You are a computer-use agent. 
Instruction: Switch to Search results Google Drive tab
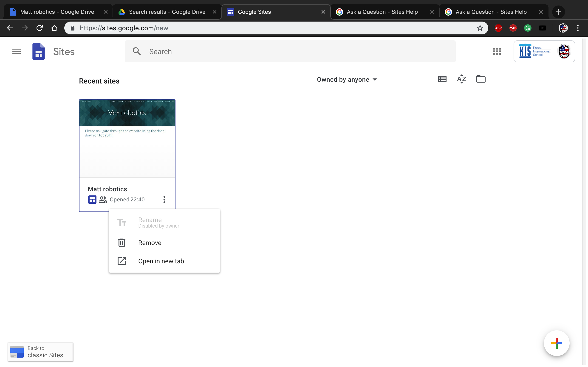[x=167, y=12]
